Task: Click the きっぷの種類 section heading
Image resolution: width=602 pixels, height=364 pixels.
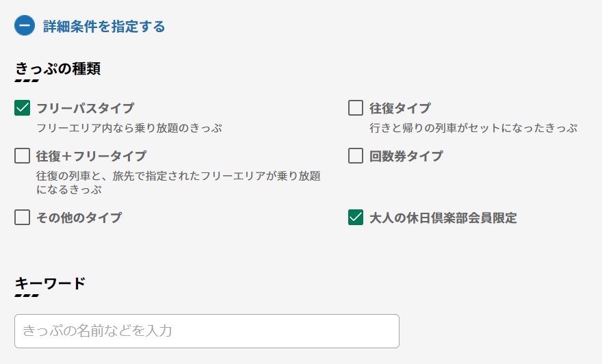Action: pos(58,68)
